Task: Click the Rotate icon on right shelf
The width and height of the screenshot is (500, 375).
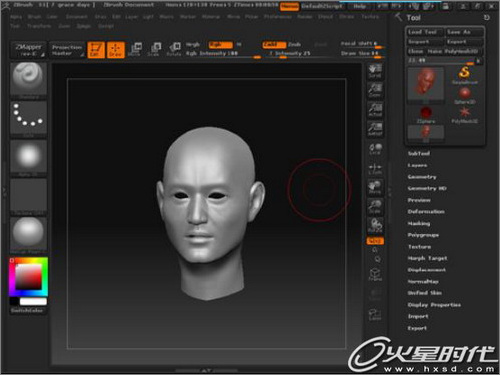Action: (x=375, y=226)
